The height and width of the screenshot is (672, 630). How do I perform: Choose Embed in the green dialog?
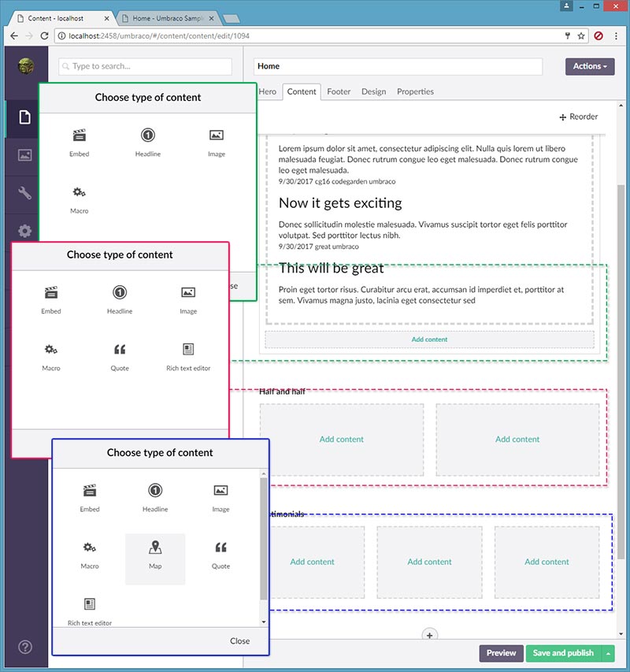tap(80, 143)
